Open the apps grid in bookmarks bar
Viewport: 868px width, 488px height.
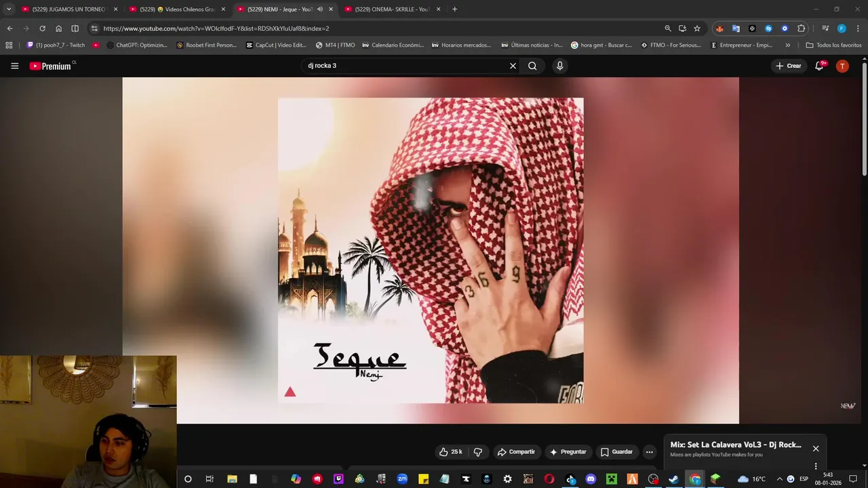9,45
